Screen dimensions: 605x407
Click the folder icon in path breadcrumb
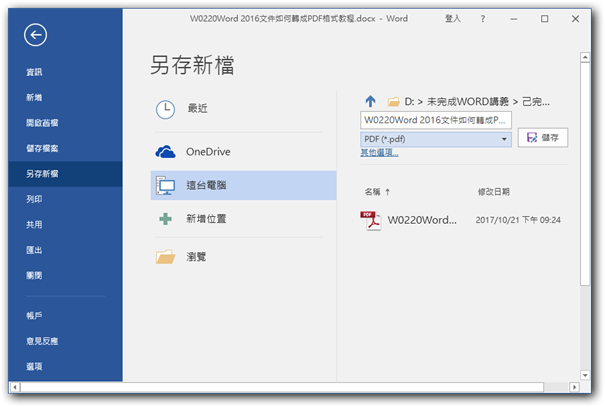[393, 102]
